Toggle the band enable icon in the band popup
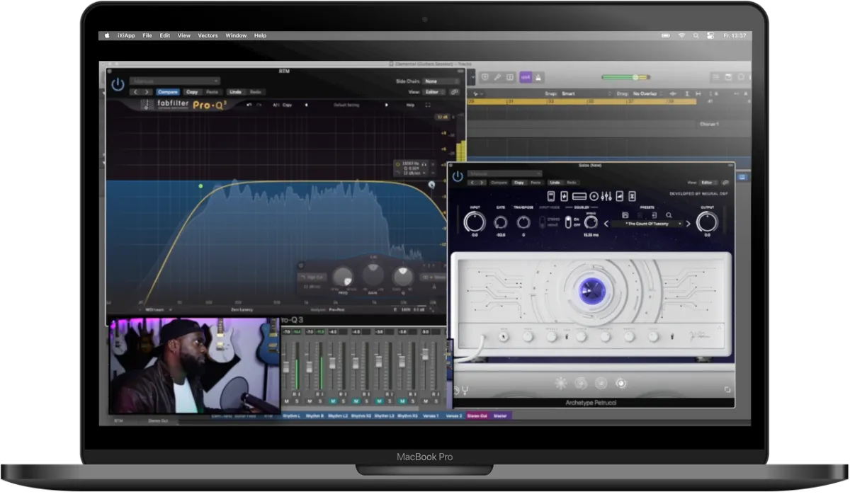This screenshot has width=850, height=504. (398, 164)
